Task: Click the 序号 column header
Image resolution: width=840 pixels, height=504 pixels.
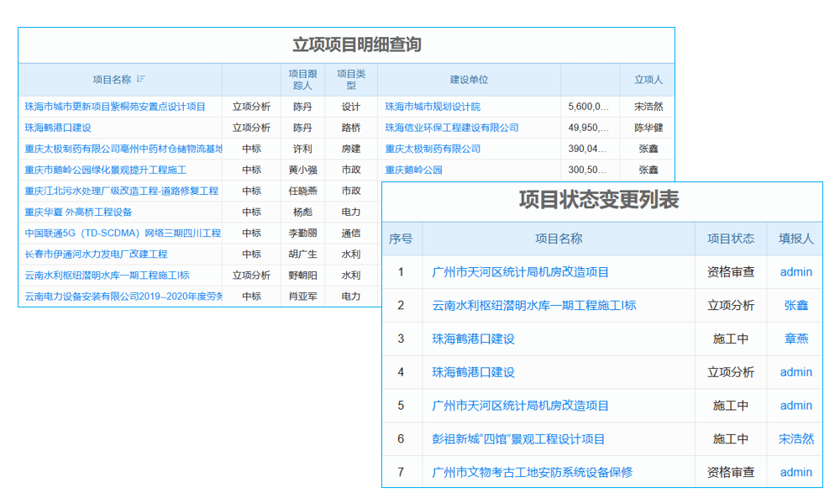Action: (402, 239)
